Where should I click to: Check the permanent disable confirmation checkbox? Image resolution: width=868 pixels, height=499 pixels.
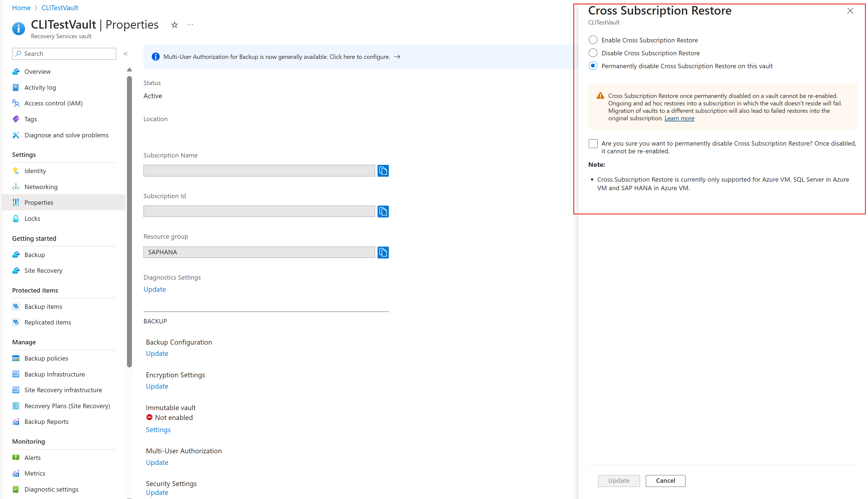click(593, 143)
